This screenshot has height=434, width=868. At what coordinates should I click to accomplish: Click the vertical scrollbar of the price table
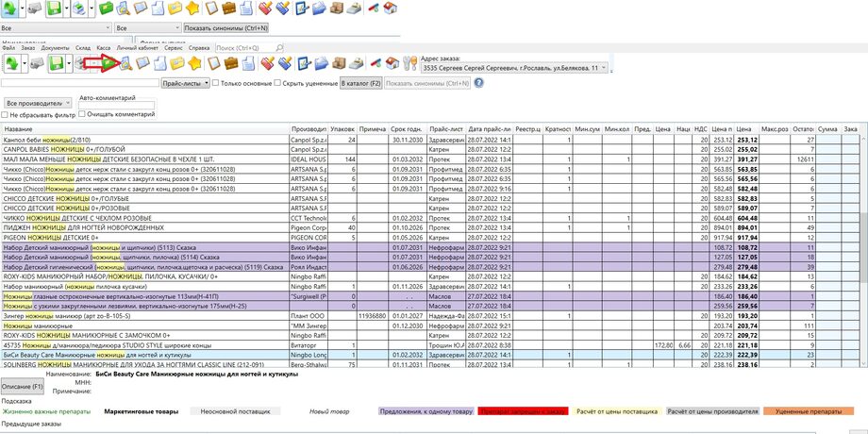pyautogui.click(x=863, y=249)
